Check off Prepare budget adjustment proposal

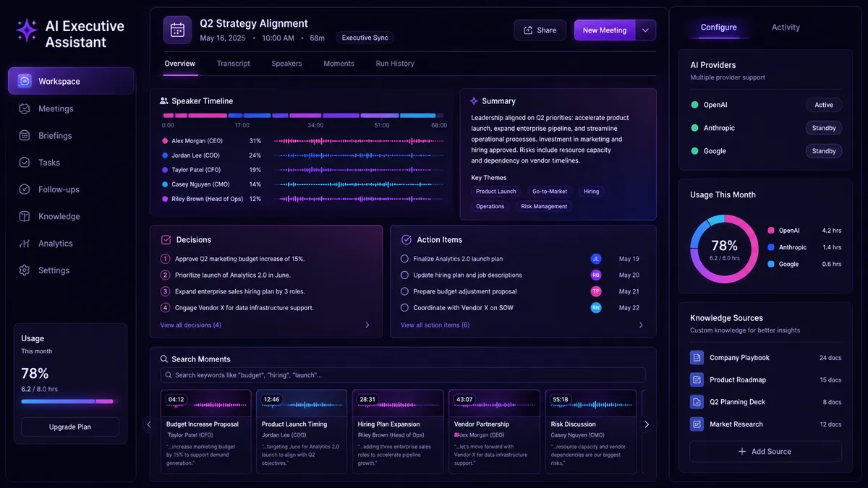click(x=404, y=291)
